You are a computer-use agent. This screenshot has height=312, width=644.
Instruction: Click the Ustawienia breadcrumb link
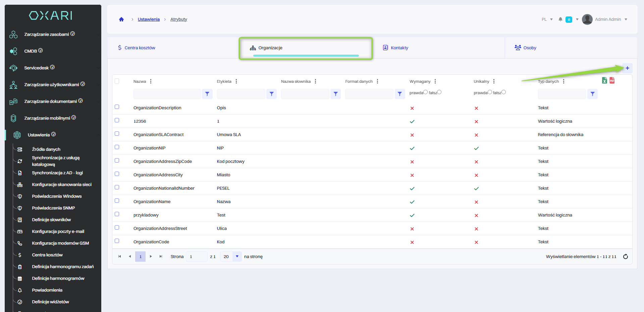point(149,19)
